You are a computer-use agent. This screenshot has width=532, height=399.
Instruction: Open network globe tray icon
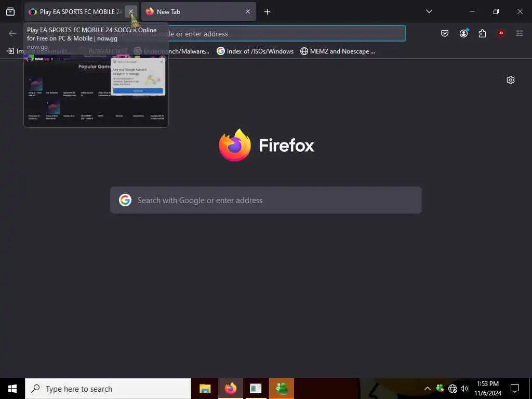click(x=453, y=389)
